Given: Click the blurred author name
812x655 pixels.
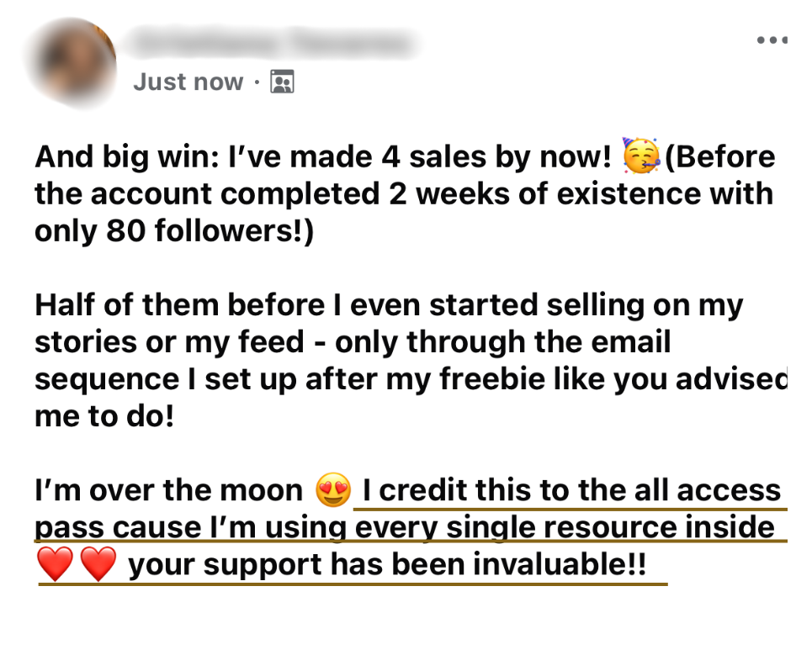Looking at the screenshot, I should pos(273,43).
